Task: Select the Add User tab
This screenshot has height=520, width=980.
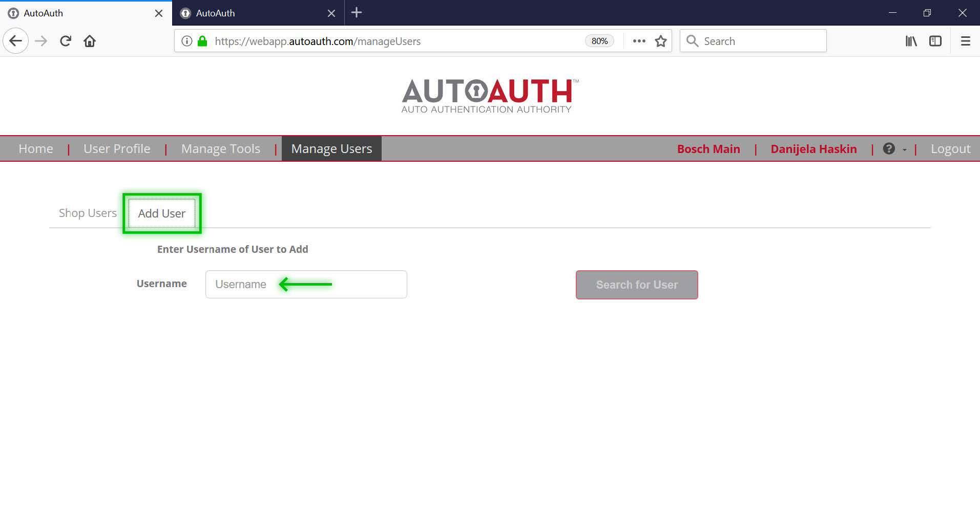Action: coord(162,213)
